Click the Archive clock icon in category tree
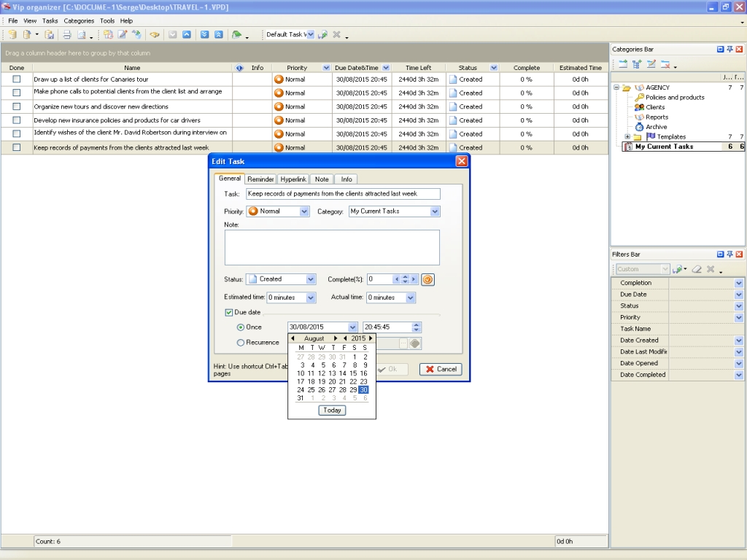 (639, 127)
